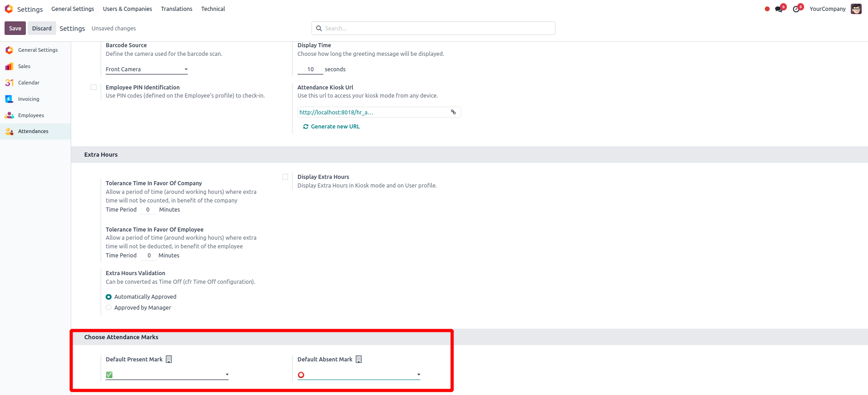Open the Odoo apps home icon

[9, 9]
